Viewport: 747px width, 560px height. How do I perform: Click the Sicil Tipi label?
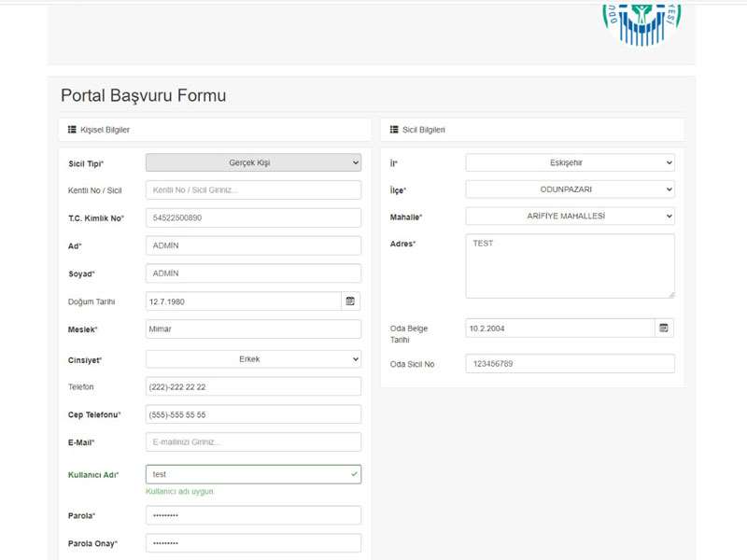point(86,164)
